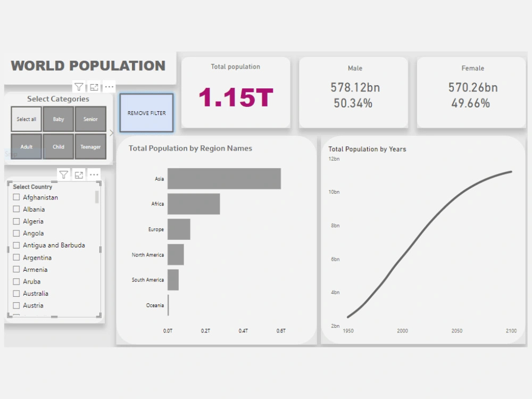Check the Antigua and Barbuda checkbox
The width and height of the screenshot is (532, 399).
[x=16, y=245]
